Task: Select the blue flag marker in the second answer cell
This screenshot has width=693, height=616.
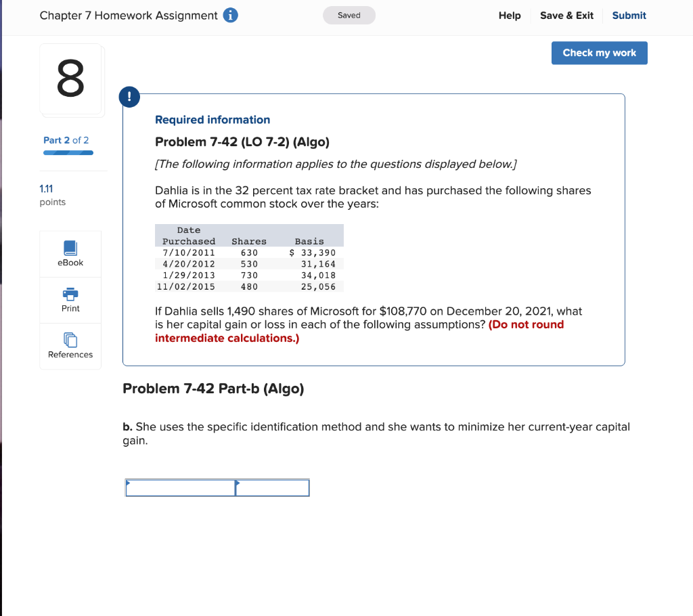Action: [238, 483]
